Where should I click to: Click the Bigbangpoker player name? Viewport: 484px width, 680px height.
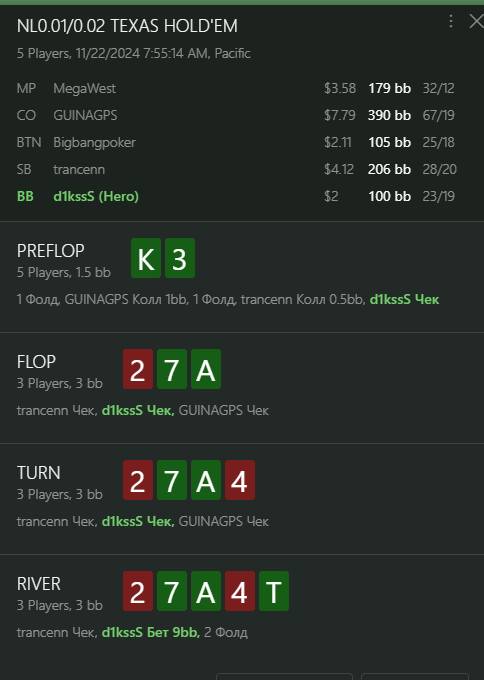pyautogui.click(x=94, y=142)
